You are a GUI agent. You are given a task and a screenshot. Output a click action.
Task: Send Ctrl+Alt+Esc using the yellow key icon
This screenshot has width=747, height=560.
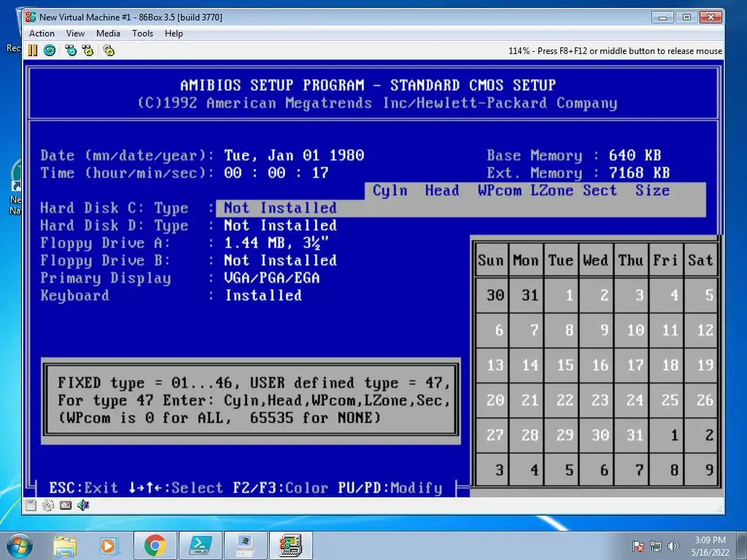coord(88,50)
